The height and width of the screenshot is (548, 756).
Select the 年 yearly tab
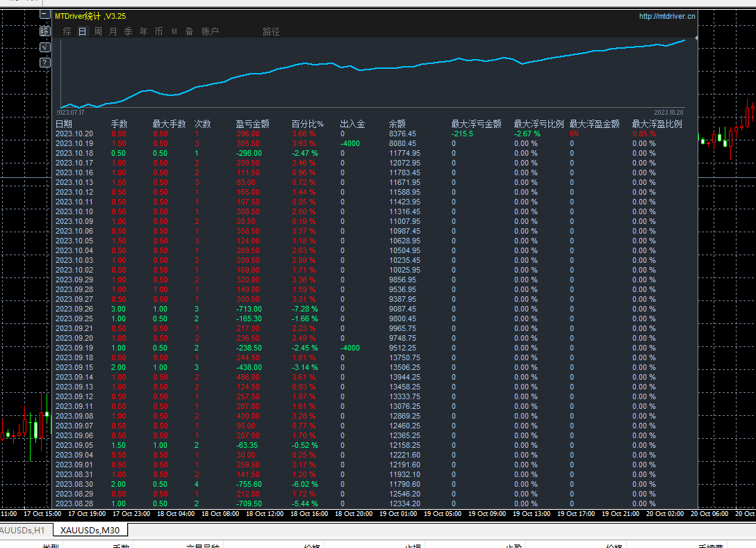pyautogui.click(x=144, y=31)
